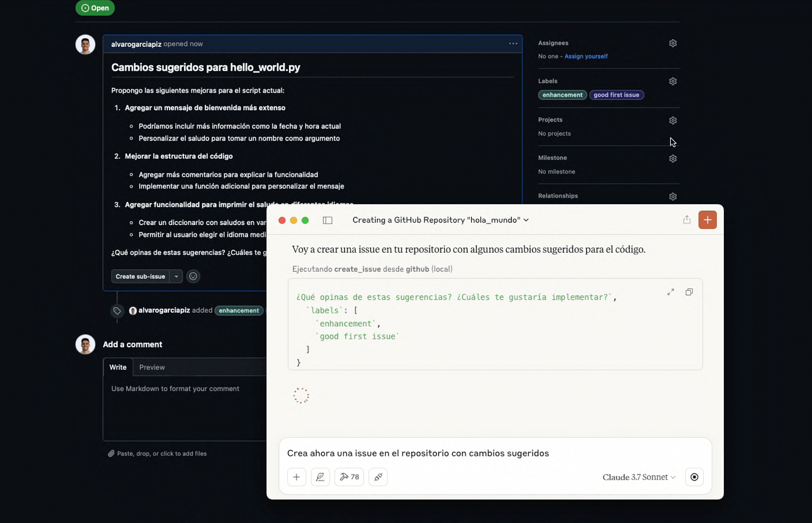Image resolution: width=812 pixels, height=523 pixels.
Task: Start a new chat with the orange plus
Action: tap(707, 220)
